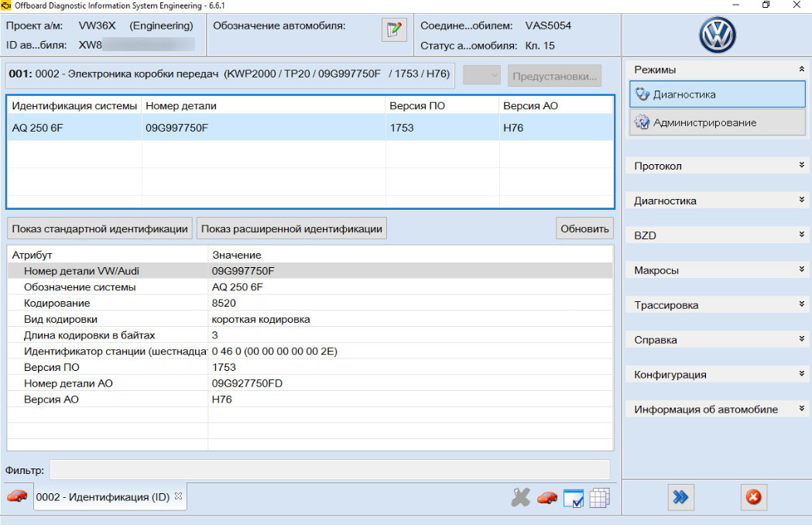
Task: Collapse the Режимы panel
Action: pyautogui.click(x=801, y=69)
